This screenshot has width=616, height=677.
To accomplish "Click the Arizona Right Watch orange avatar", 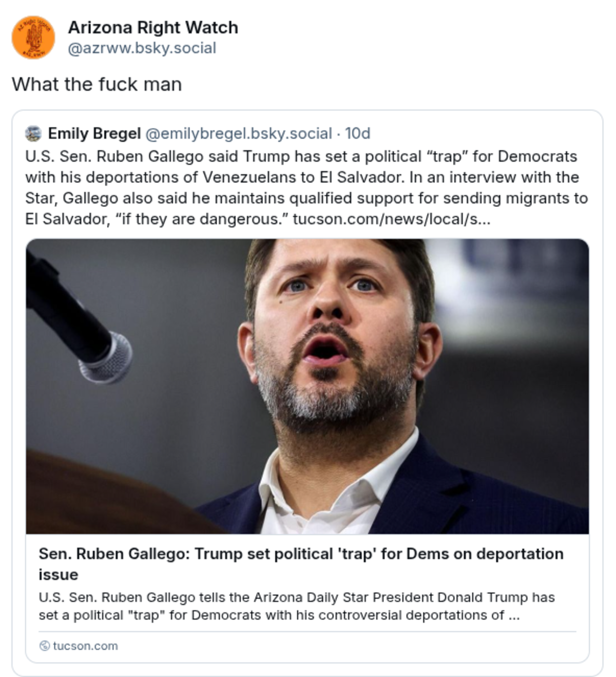I will [x=33, y=37].
